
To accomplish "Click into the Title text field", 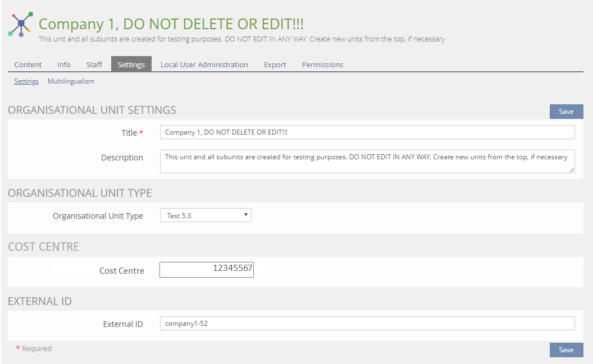I will (x=367, y=132).
